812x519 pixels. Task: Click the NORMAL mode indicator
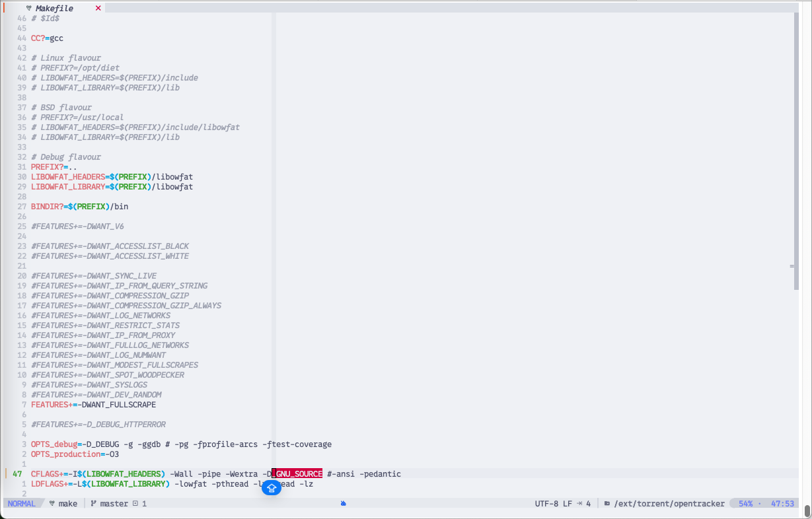coord(20,503)
